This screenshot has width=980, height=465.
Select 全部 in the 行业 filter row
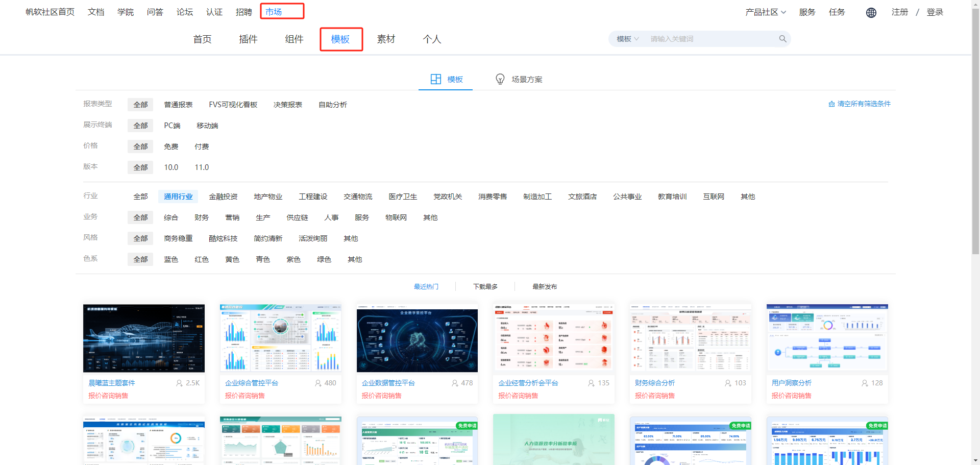tap(140, 197)
